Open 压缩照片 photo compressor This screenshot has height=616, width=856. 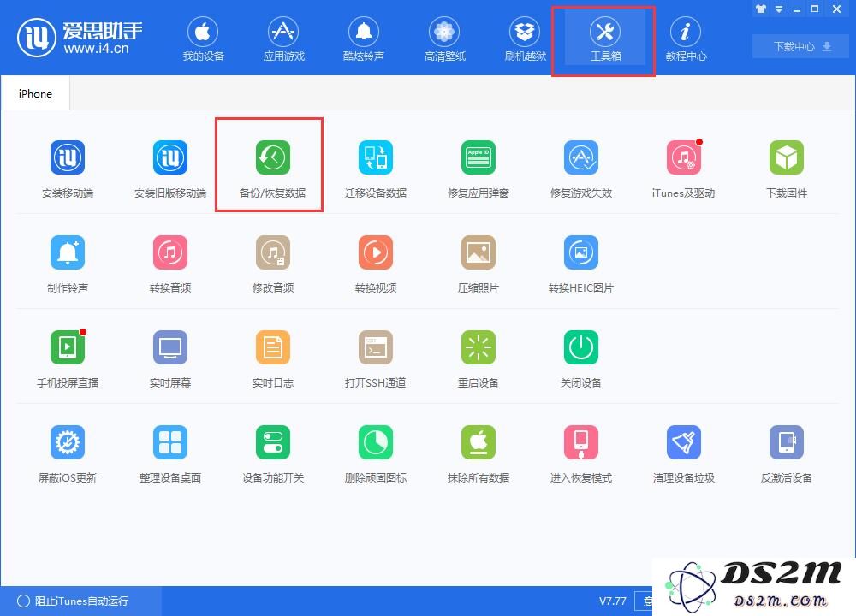479,264
